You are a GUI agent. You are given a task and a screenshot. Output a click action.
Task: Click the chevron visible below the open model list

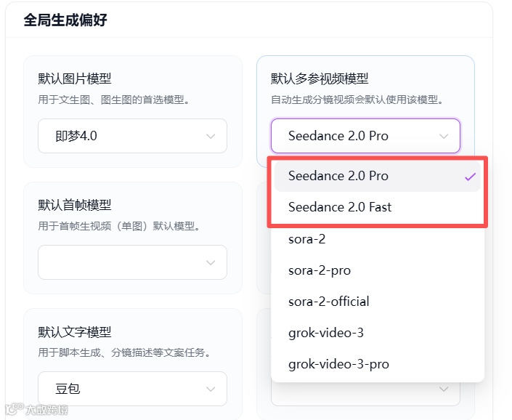[444, 390]
